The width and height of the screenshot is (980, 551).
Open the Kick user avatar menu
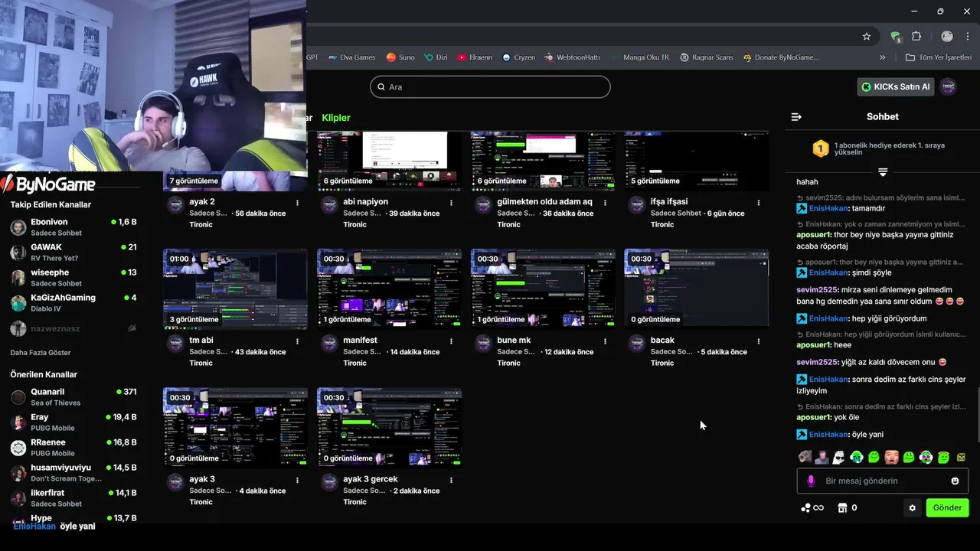[949, 86]
